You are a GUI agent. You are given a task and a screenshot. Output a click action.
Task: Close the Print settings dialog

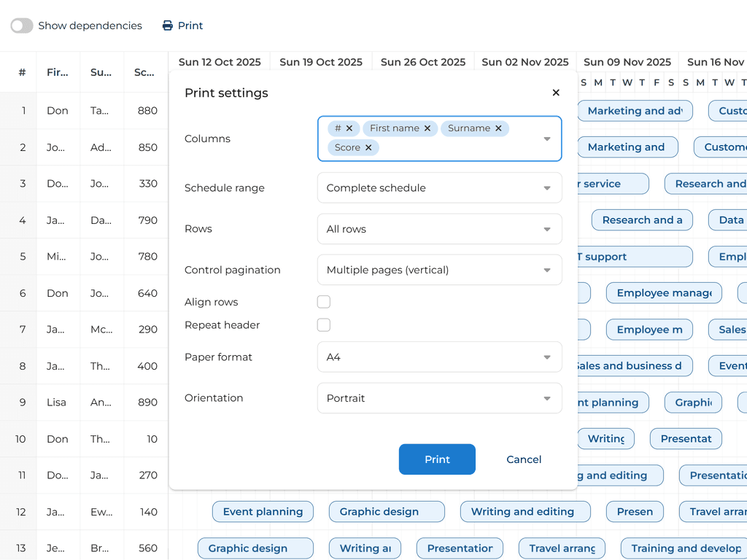(556, 93)
